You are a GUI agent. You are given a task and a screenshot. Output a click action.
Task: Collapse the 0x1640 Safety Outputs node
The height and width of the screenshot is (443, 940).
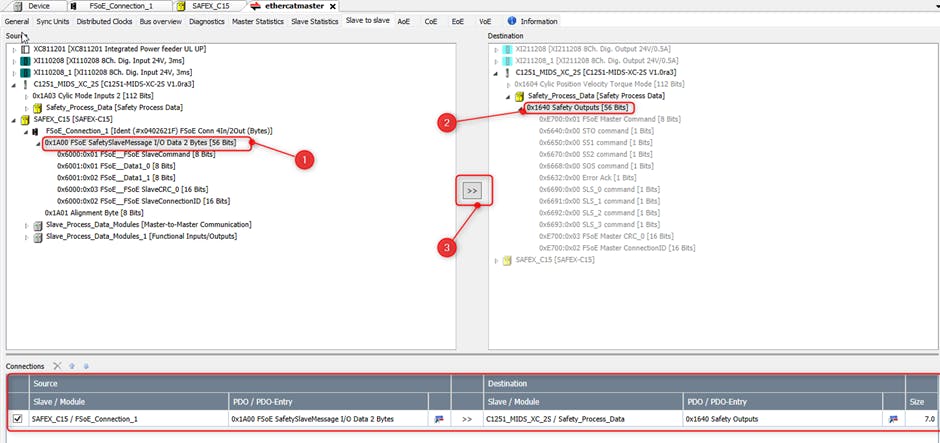click(521, 108)
